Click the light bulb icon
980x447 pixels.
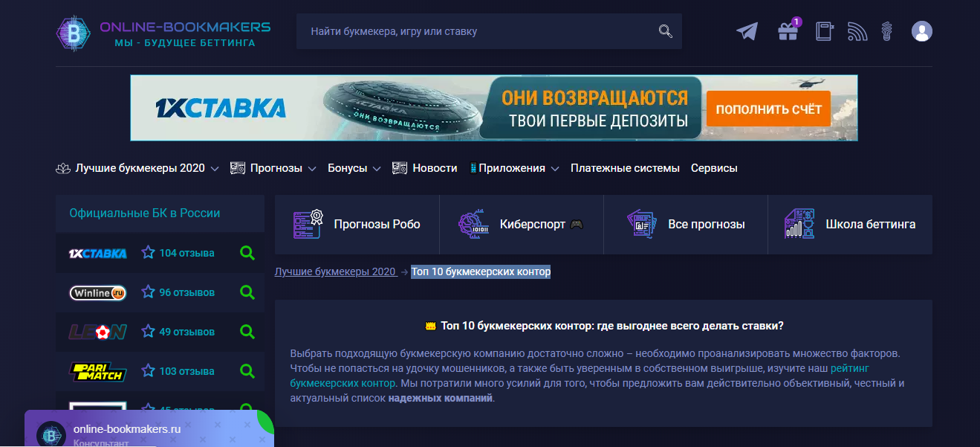pos(886,31)
